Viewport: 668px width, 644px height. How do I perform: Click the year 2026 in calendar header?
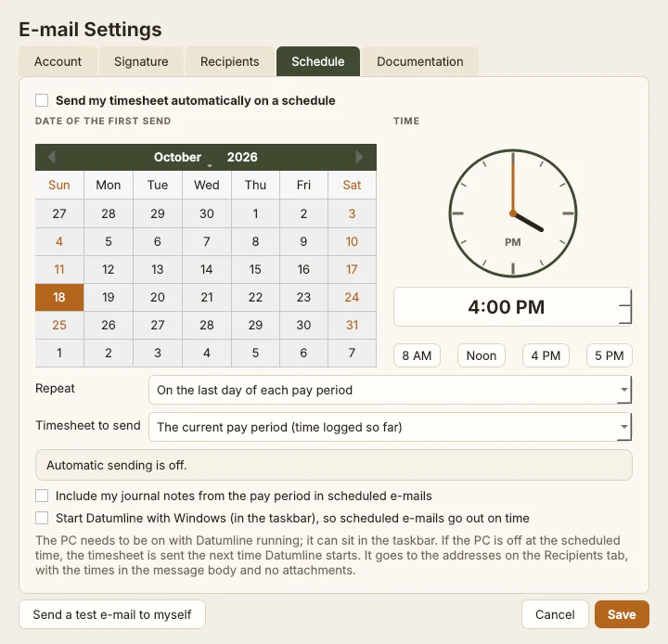coord(242,157)
